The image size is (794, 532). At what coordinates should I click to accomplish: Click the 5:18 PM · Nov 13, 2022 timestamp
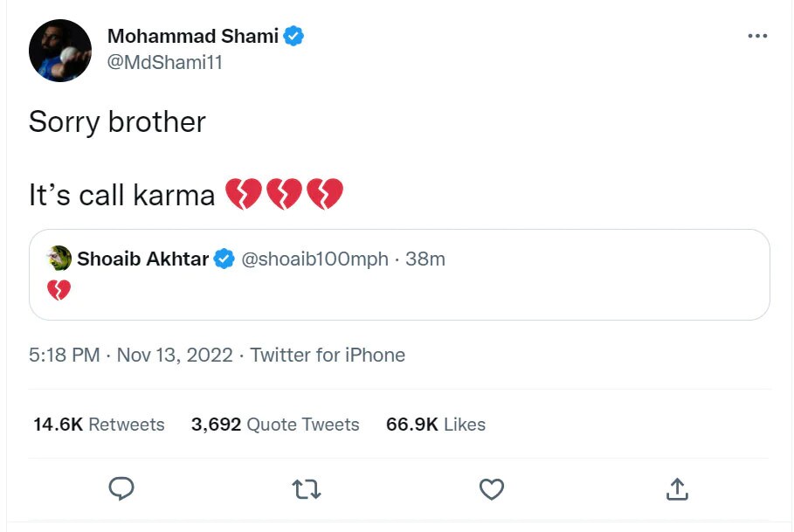(130, 355)
